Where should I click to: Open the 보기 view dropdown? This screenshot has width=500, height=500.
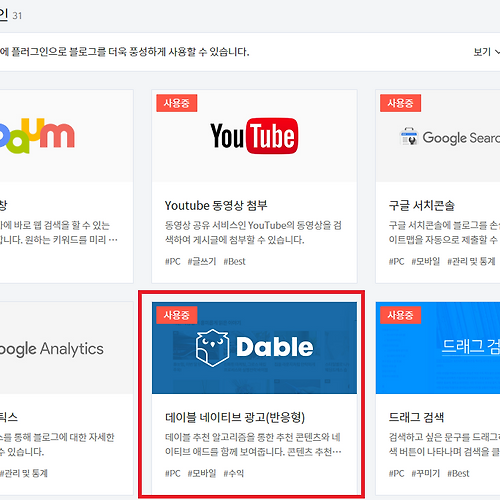(x=487, y=52)
